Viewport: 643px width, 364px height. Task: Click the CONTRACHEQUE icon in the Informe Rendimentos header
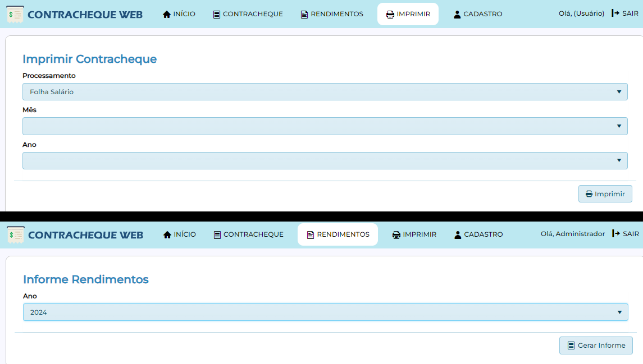[217, 234]
